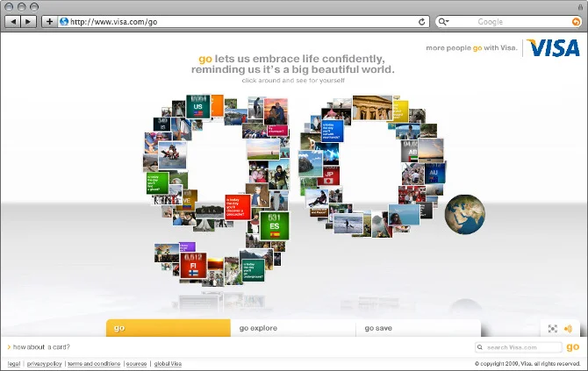Click the browser forward arrow button

28,22
